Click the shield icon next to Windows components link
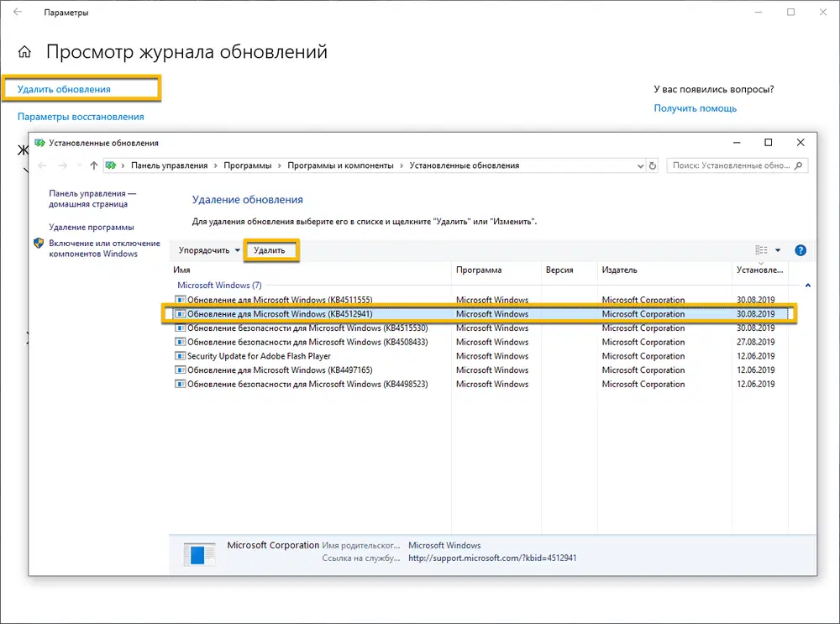This screenshot has height=624, width=840. pyautogui.click(x=38, y=244)
